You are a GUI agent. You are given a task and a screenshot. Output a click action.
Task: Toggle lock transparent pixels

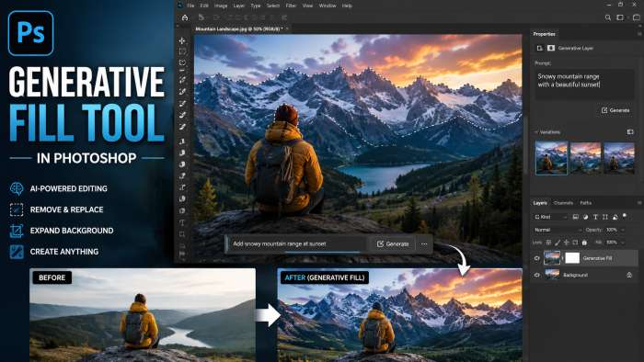548,243
